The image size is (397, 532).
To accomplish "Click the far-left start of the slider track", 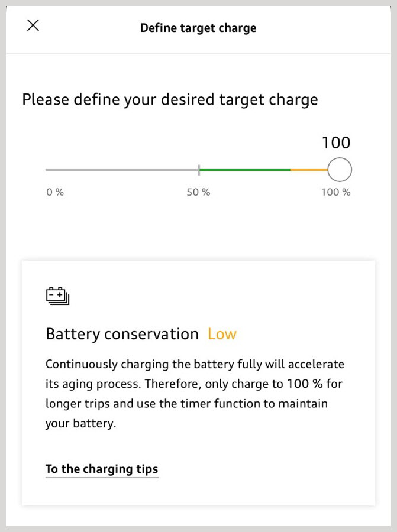I will [x=47, y=170].
